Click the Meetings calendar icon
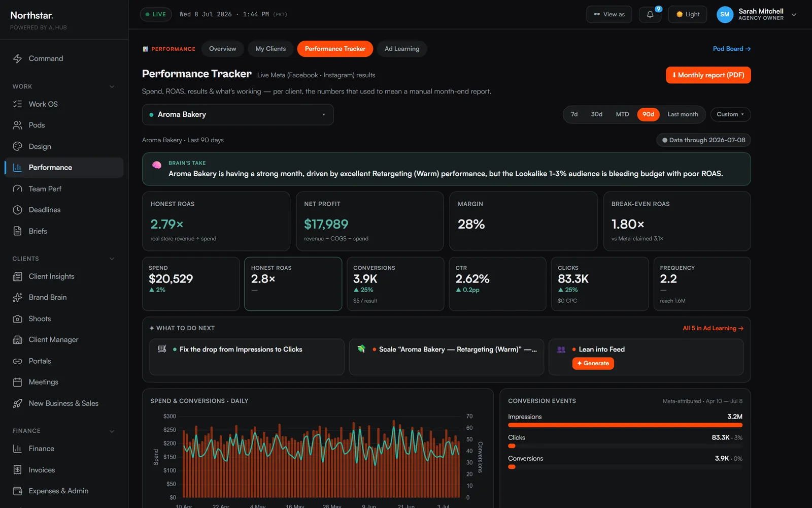 17,382
